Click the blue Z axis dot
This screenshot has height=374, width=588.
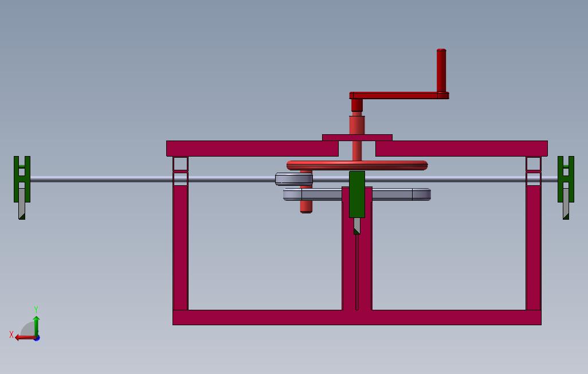click(37, 338)
